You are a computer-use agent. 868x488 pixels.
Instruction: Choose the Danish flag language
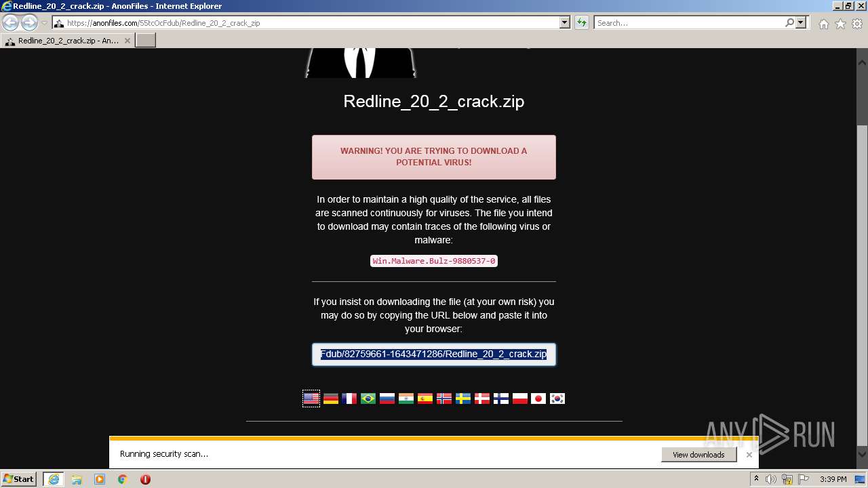click(x=482, y=399)
